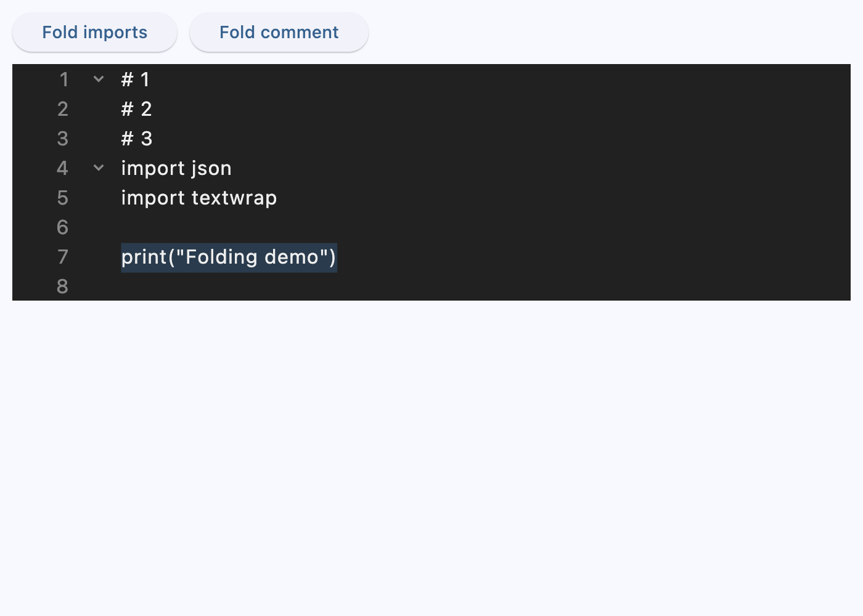
Task: Click line number 7 in the gutter
Action: 62,257
